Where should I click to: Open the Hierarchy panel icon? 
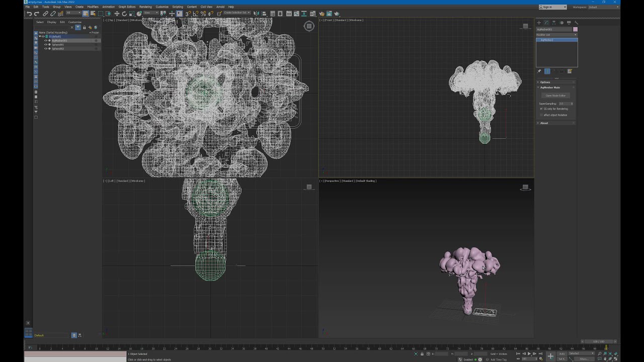tap(554, 23)
